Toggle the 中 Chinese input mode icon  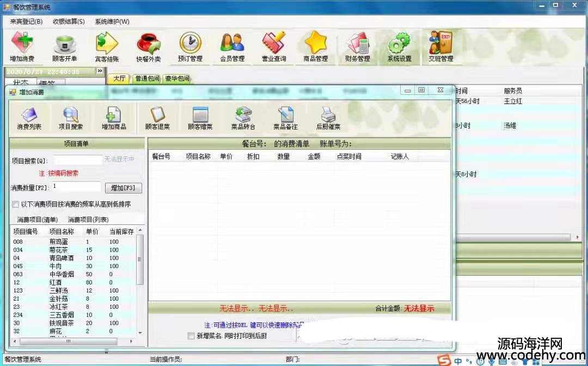coord(458,361)
